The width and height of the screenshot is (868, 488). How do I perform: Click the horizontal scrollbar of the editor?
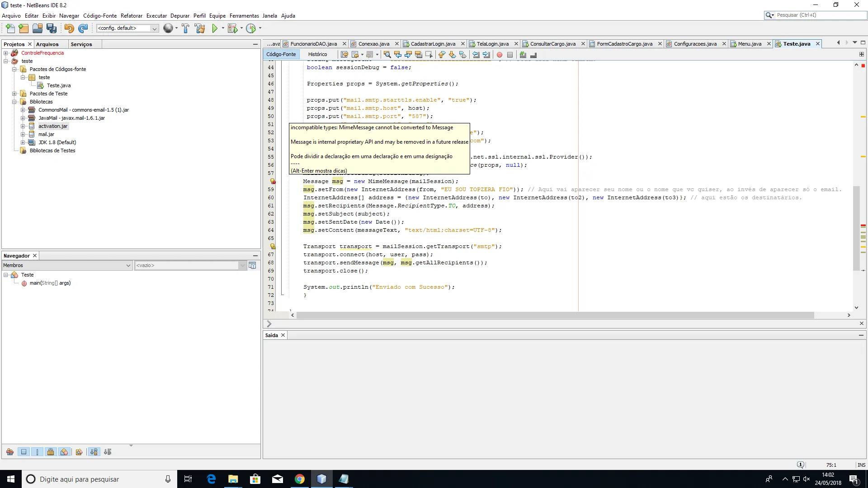pos(555,315)
